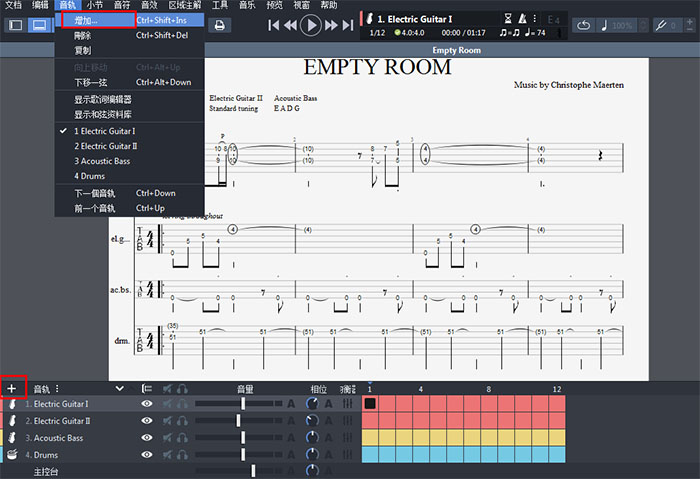Viewport: 700px width, 479px height.
Task: Toggle the left panel display button
Action: pyautogui.click(x=15, y=25)
